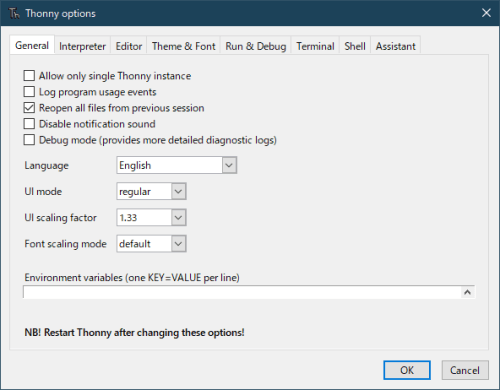Enable Debug mode checkbox
The image size is (500, 390).
[29, 140]
